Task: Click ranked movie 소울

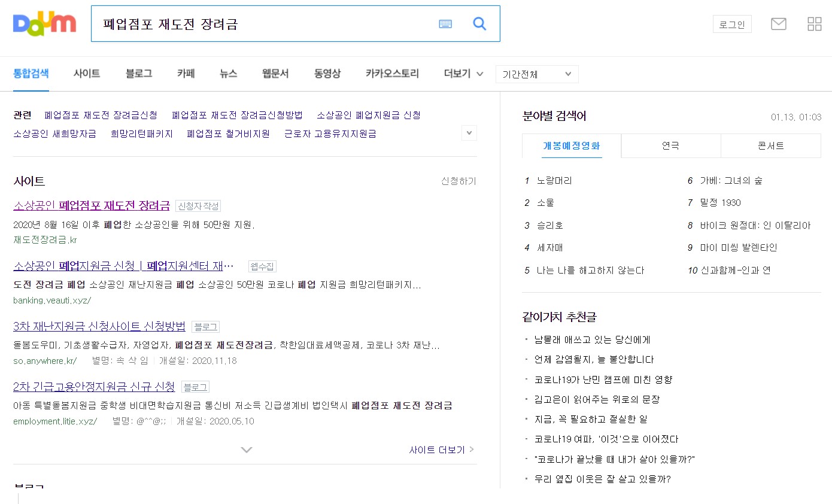Action: [545, 203]
